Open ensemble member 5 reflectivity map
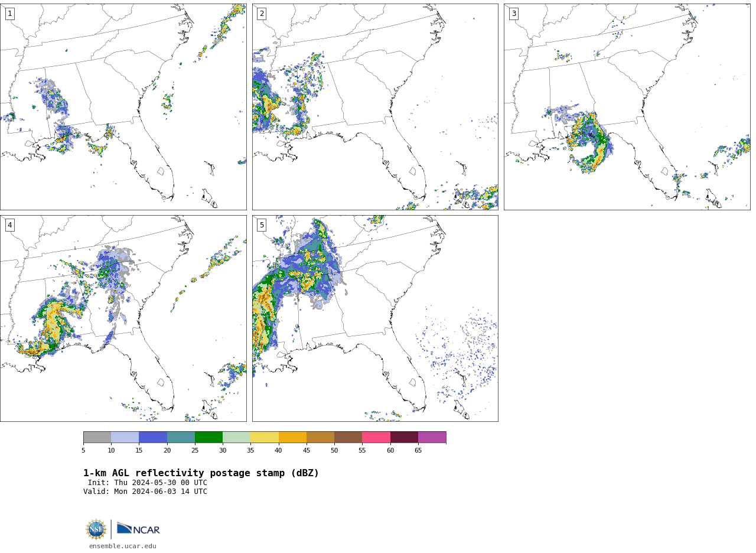 coord(375,318)
